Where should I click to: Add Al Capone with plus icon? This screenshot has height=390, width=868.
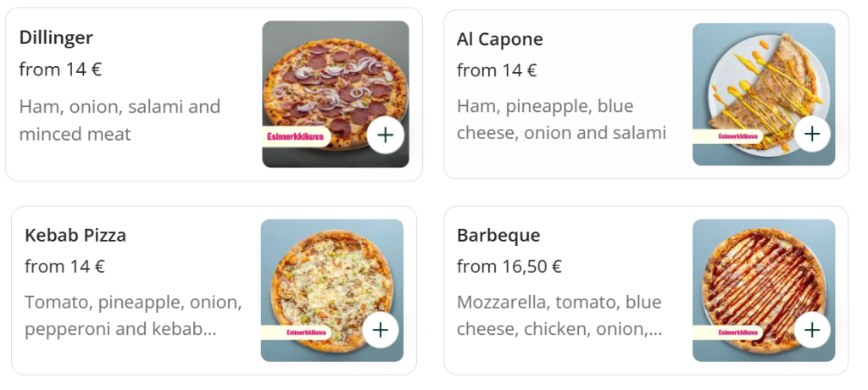coord(812,134)
